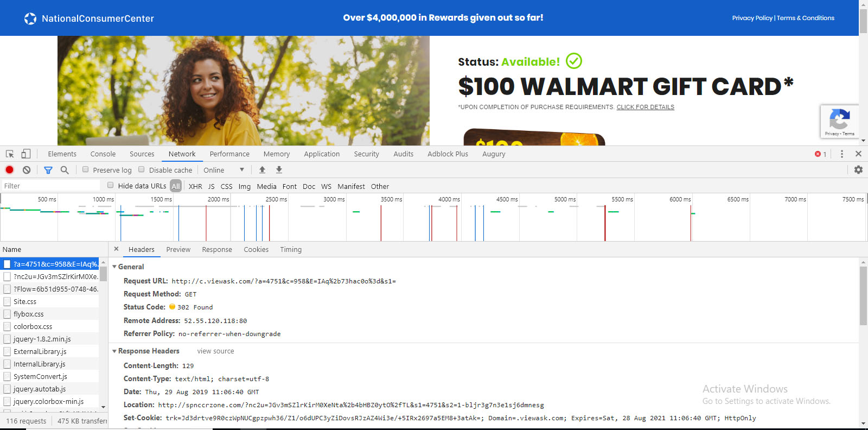This screenshot has width=868, height=430.
Task: Clear the network log icon
Action: pos(27,170)
